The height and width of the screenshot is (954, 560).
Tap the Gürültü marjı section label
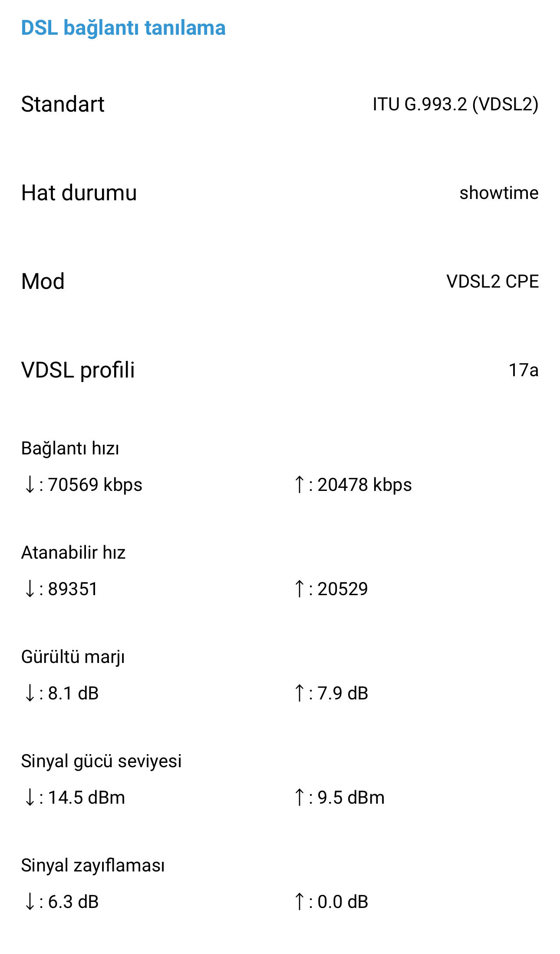(73, 657)
